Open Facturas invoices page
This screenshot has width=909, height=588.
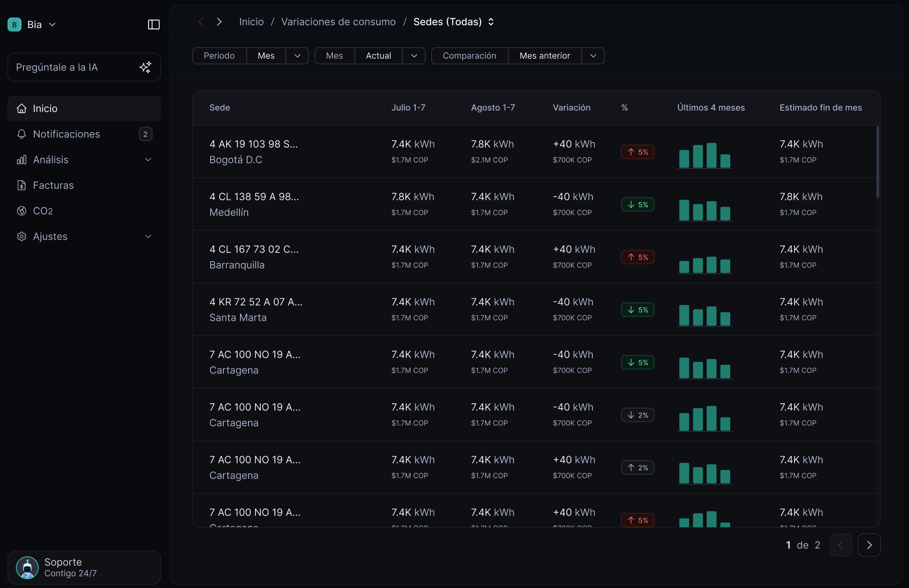[53, 185]
